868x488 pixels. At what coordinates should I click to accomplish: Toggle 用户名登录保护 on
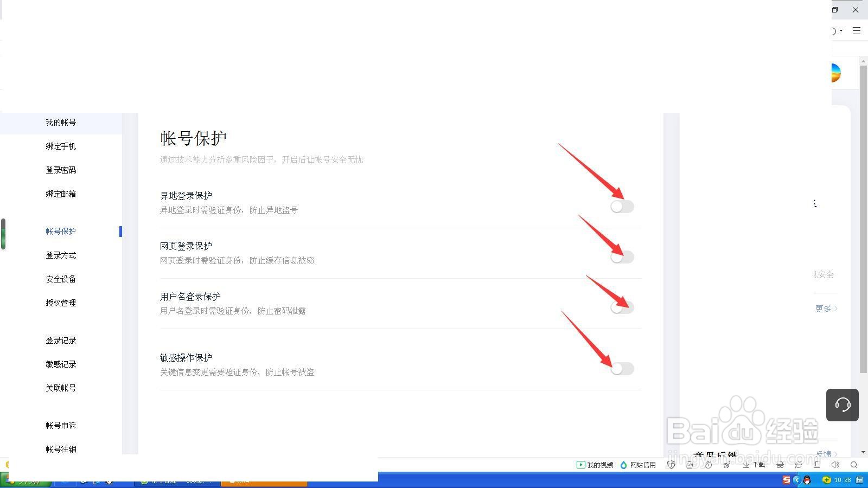click(622, 307)
